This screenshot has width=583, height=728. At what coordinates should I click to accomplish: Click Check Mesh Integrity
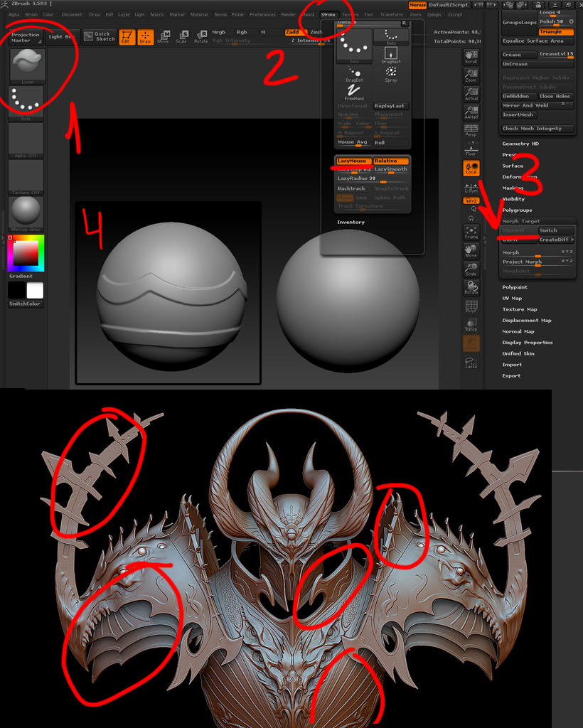point(537,129)
